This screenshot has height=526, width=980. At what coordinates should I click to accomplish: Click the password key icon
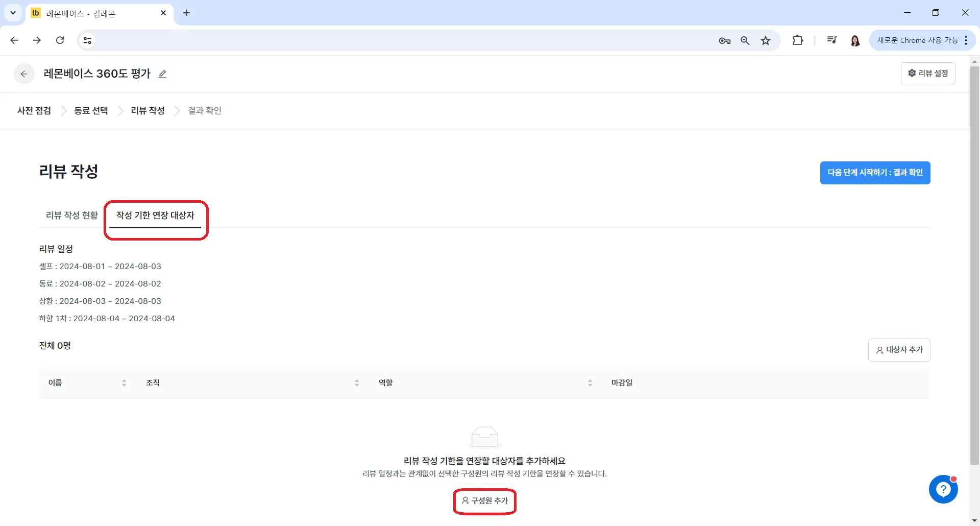point(725,41)
